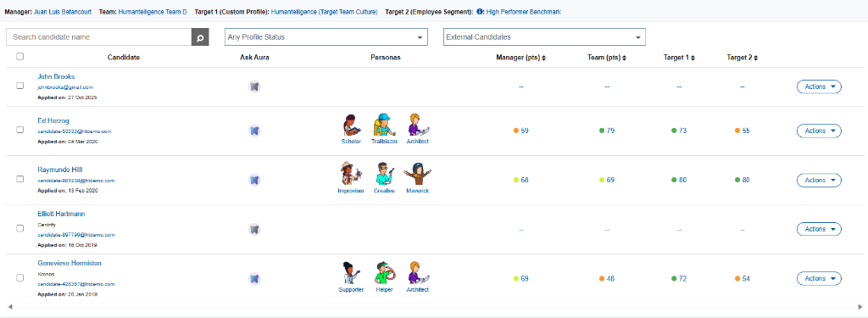Image resolution: width=868 pixels, height=318 pixels.
Task: Open Genevieve Hermiston candidate profile
Action: [70, 263]
